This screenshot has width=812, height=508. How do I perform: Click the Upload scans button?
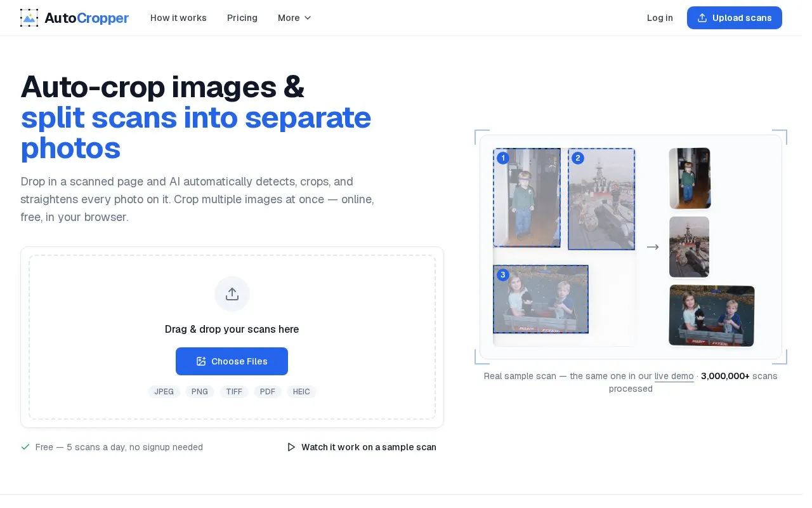(x=735, y=18)
